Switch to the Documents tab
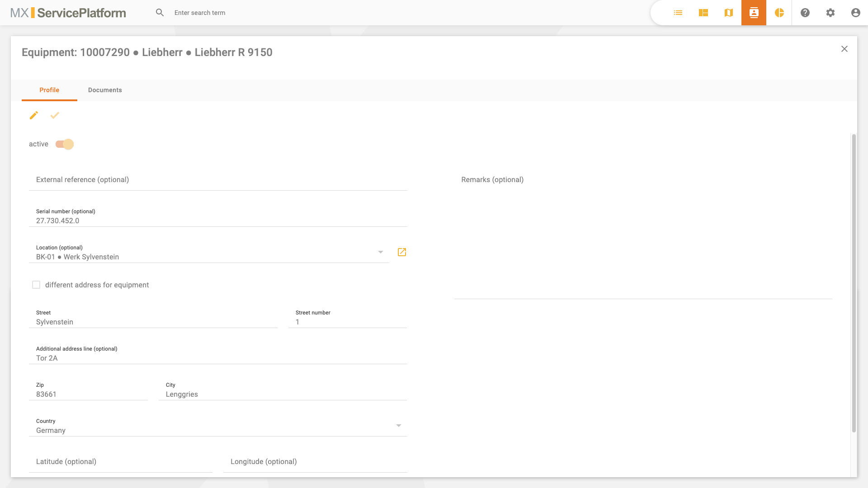 (x=105, y=90)
